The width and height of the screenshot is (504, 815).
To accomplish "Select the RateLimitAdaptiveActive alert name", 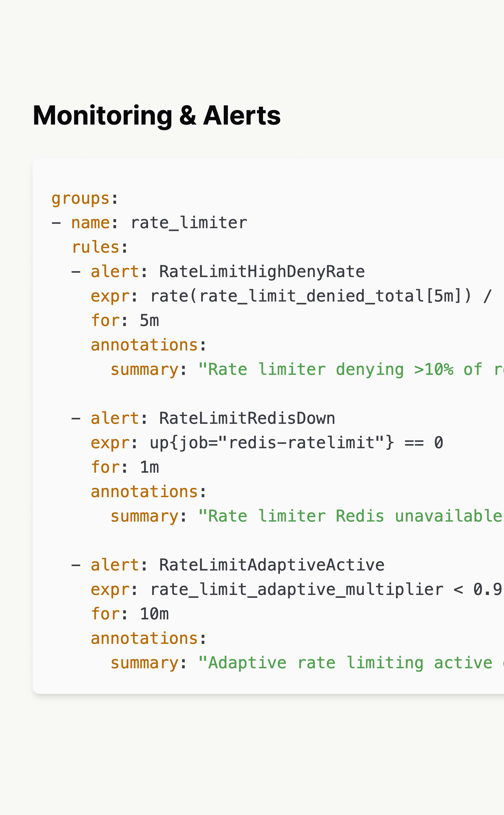I will [271, 565].
